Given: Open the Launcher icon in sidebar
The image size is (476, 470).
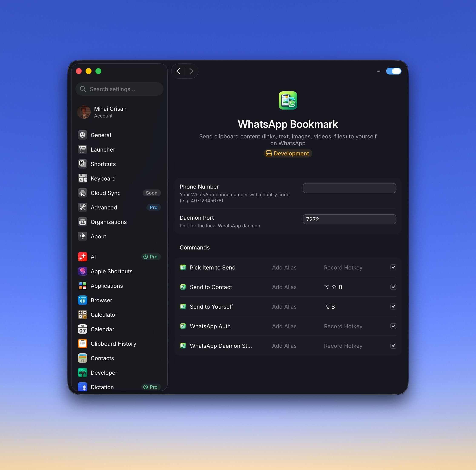Looking at the screenshot, I should coord(83,149).
